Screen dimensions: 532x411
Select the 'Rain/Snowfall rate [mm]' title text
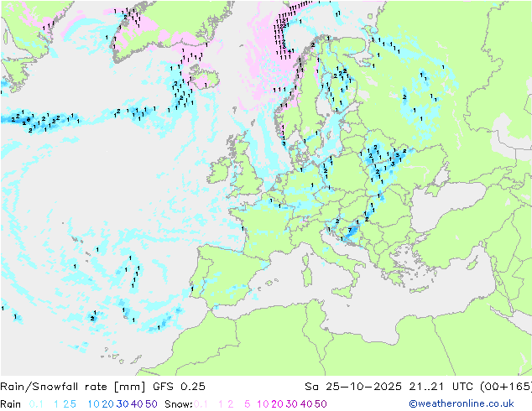click(73, 387)
